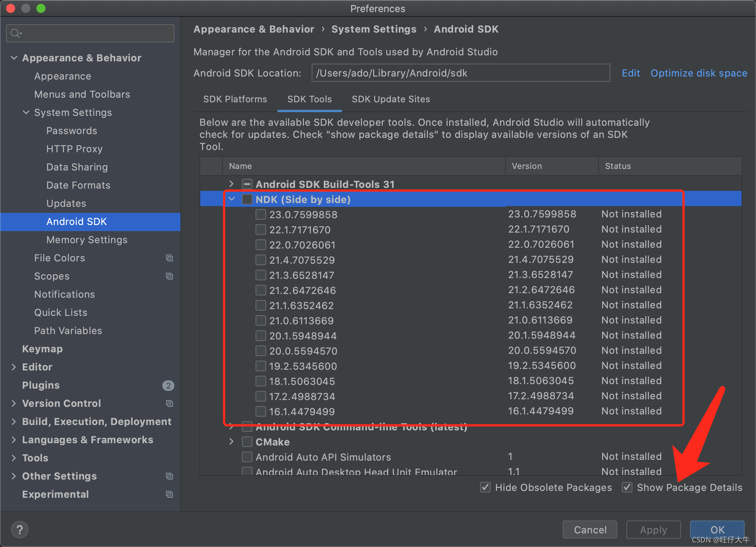756x547 pixels.
Task: Check the CMake package checkbox
Action: (247, 442)
